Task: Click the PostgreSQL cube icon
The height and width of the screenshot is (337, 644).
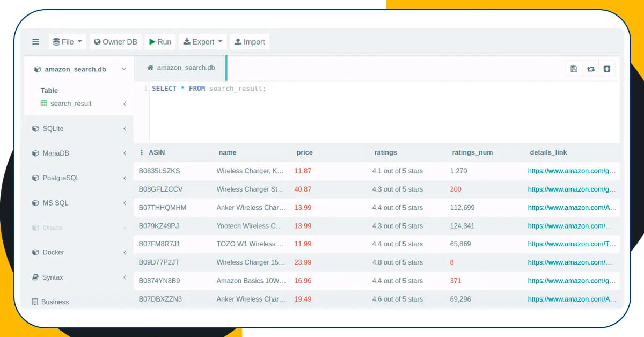Action: 35,178
